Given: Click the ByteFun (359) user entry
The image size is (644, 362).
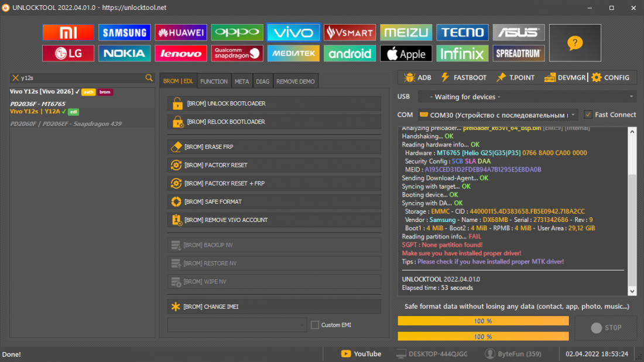Looking at the screenshot, I should tap(513, 354).
